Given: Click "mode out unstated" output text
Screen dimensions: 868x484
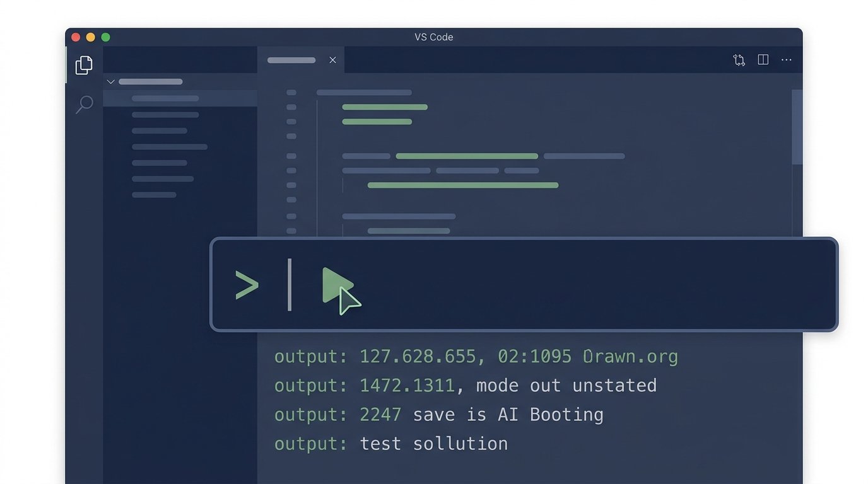Looking at the screenshot, I should point(566,386).
